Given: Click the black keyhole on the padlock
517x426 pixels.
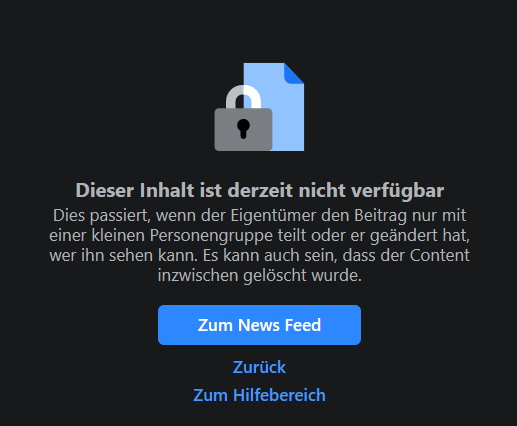Looking at the screenshot, I should (243, 128).
